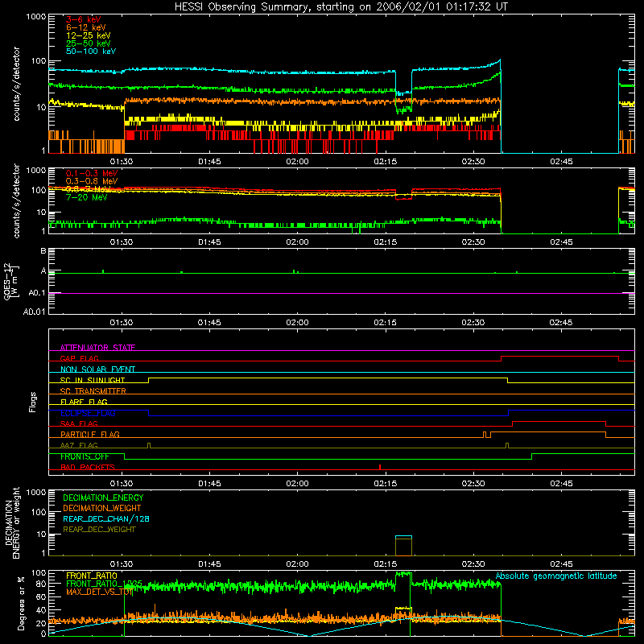The image size is (644, 644).
Task: Click the HESSI Observing Summary title
Action: click(341, 6)
